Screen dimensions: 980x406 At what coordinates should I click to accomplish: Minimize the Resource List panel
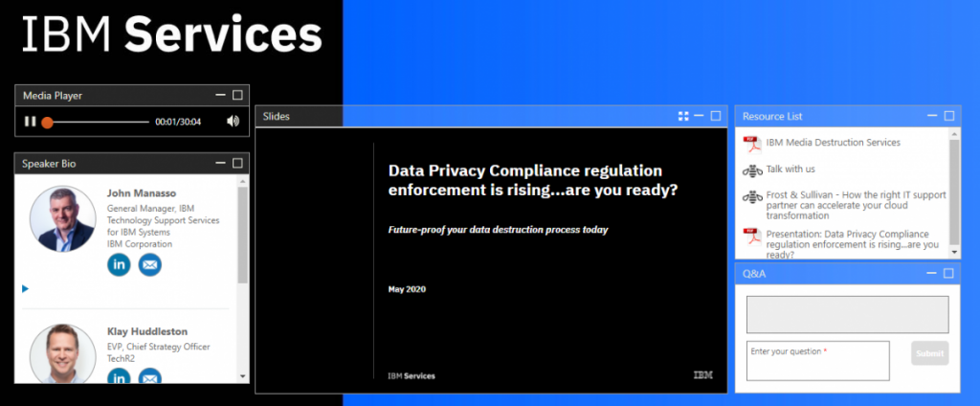(x=932, y=116)
